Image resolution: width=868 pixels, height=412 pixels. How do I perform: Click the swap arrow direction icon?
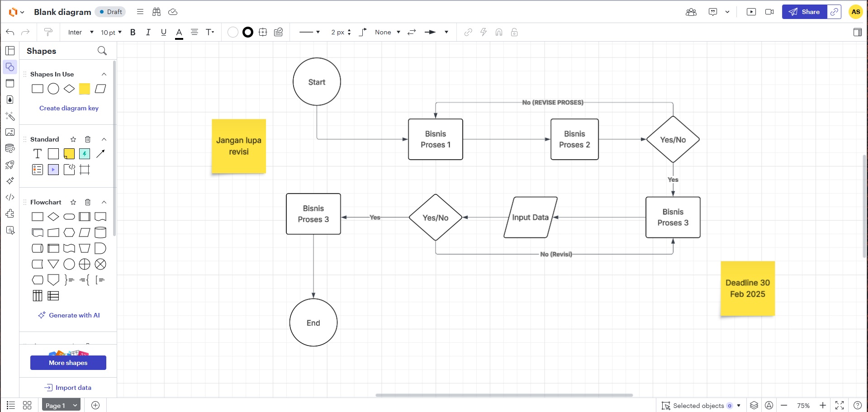pyautogui.click(x=412, y=32)
